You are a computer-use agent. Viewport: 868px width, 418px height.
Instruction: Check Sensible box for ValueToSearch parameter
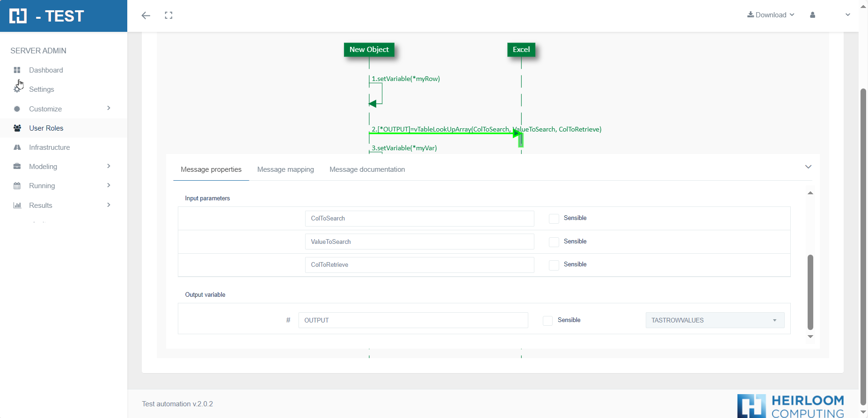[x=554, y=242]
